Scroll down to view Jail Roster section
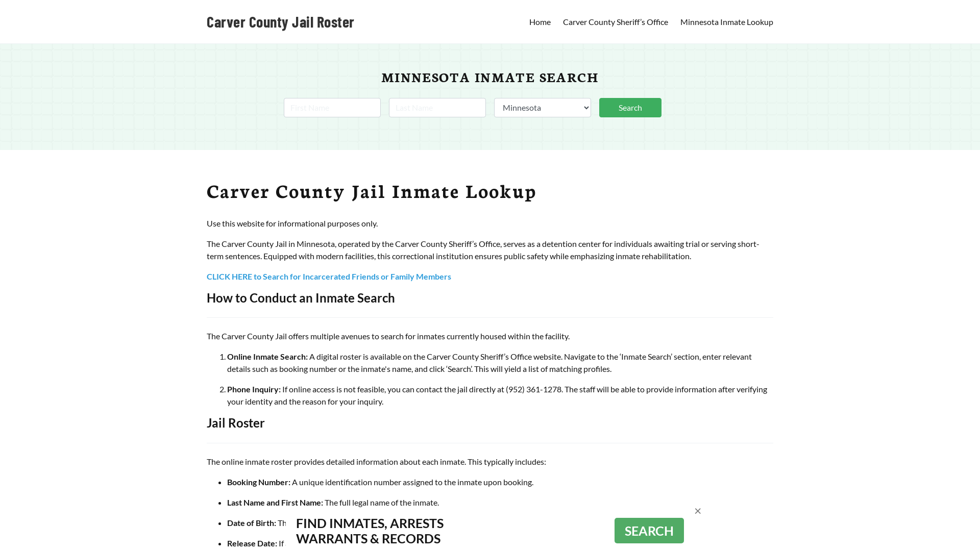This screenshot has width=980, height=551. (x=235, y=422)
